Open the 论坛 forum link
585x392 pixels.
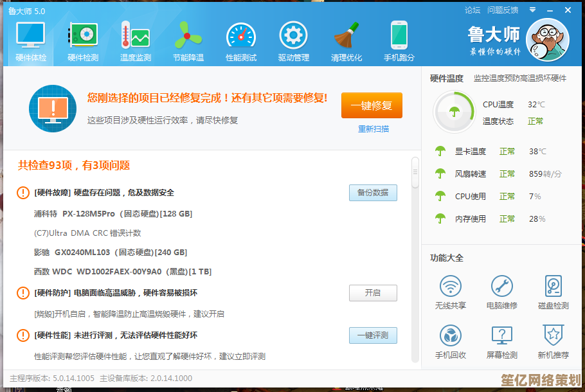pyautogui.click(x=473, y=10)
